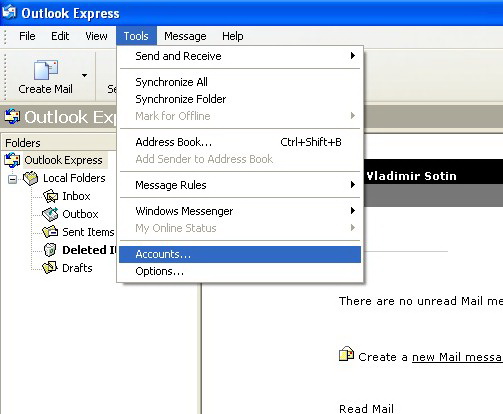Open the Create Mail stationery dropdown arrow

(85, 76)
